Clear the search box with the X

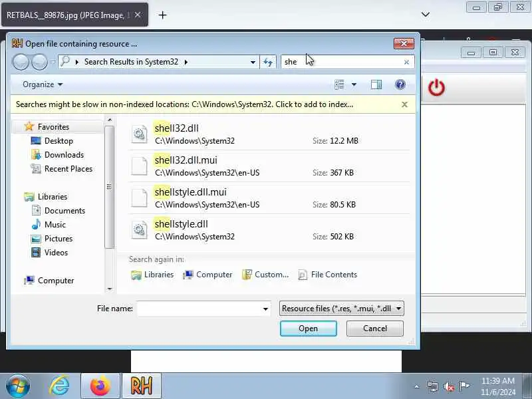click(406, 62)
